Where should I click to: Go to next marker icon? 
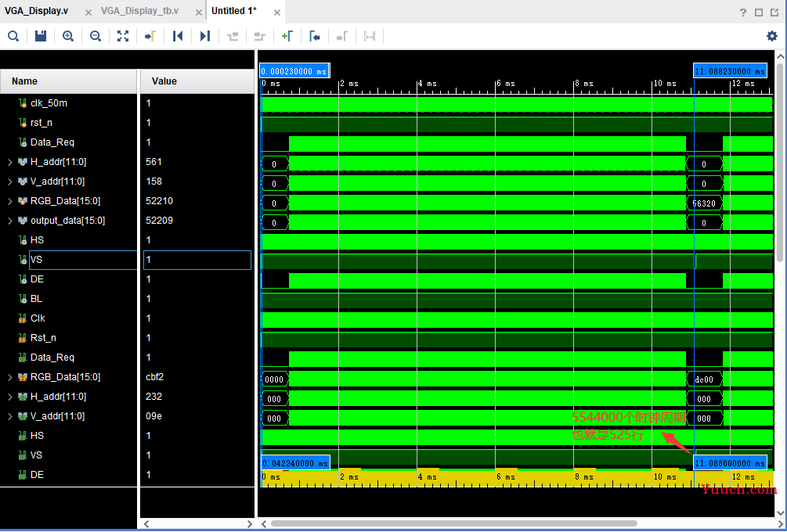coord(341,36)
